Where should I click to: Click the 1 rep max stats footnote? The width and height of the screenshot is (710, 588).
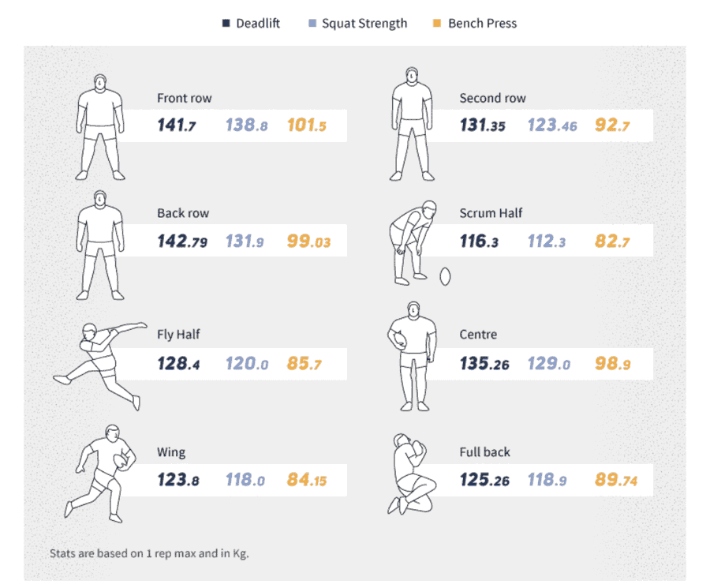pyautogui.click(x=149, y=553)
